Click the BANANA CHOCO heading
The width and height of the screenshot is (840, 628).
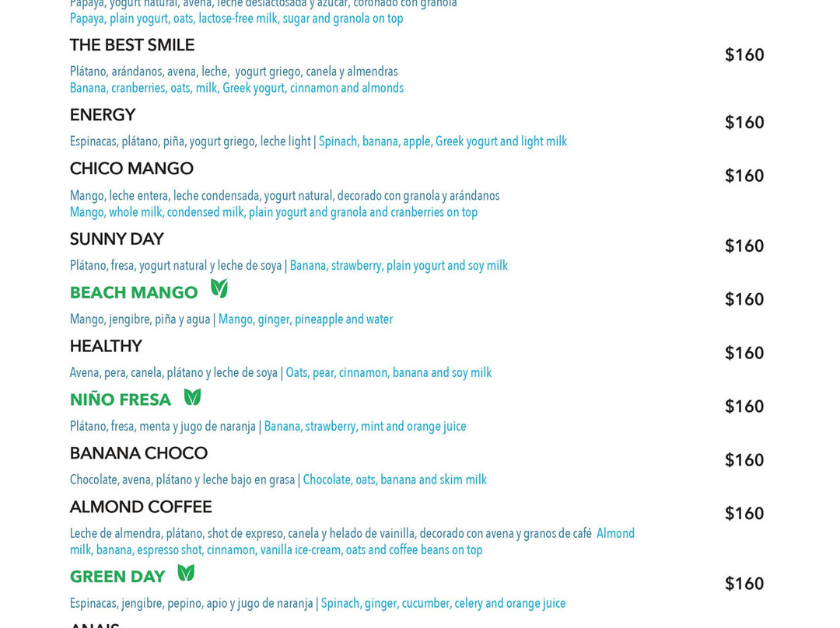click(x=138, y=453)
